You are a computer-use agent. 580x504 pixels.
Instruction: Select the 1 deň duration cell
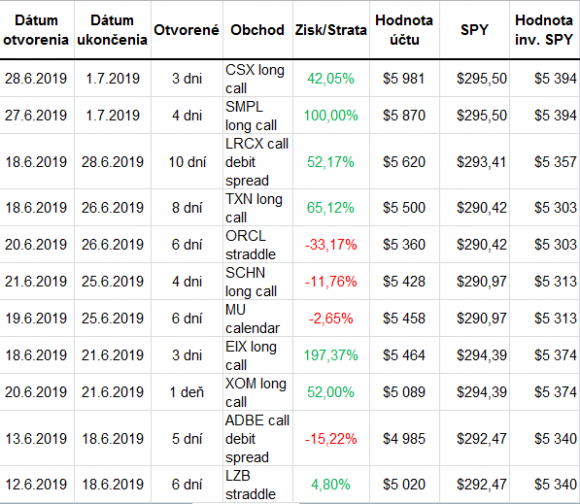(x=187, y=392)
